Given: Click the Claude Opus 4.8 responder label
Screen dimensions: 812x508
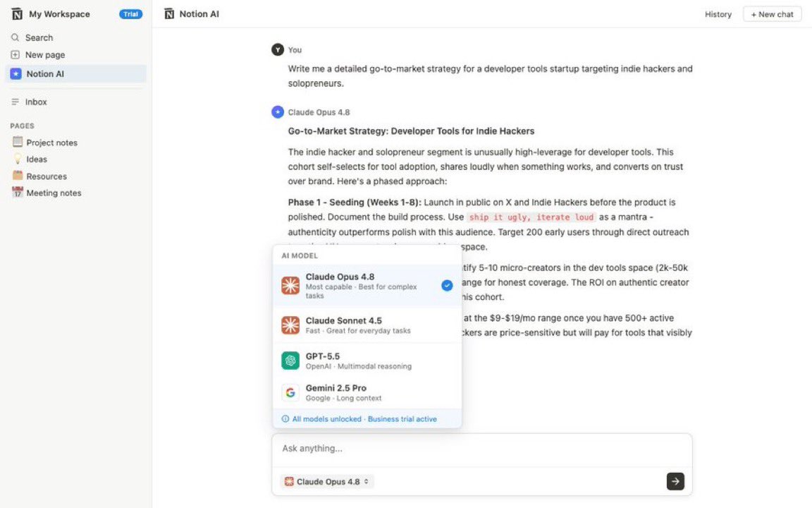Looking at the screenshot, I should [x=319, y=112].
